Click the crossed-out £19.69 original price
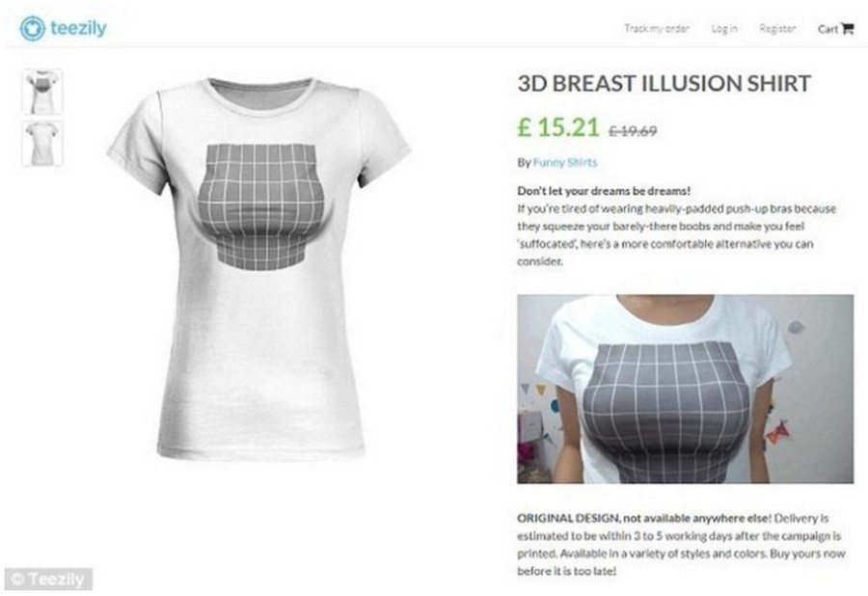This screenshot has height=596, width=868. pyautogui.click(x=633, y=131)
